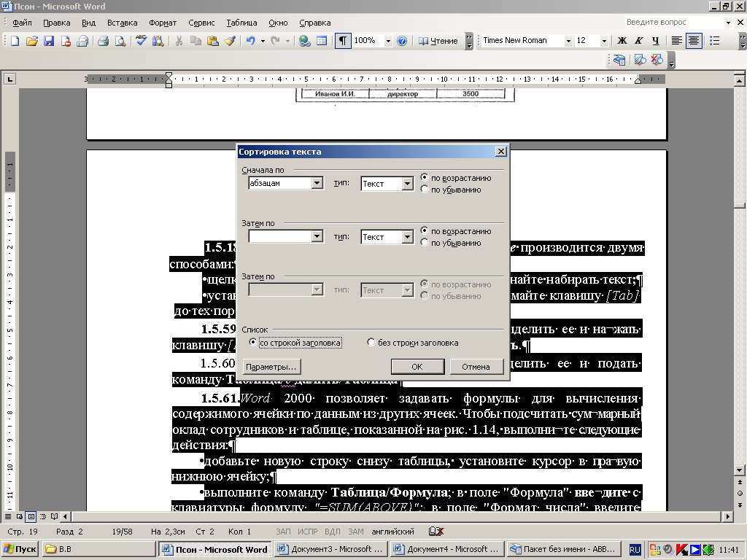The image size is (747, 560).
Task: Apply underline formatting with Ч
Action: click(656, 41)
